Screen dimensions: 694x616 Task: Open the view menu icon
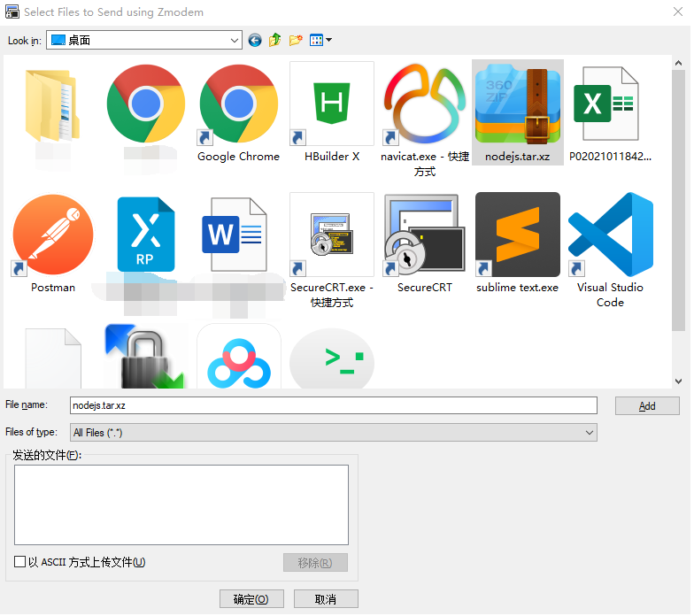[320, 41]
